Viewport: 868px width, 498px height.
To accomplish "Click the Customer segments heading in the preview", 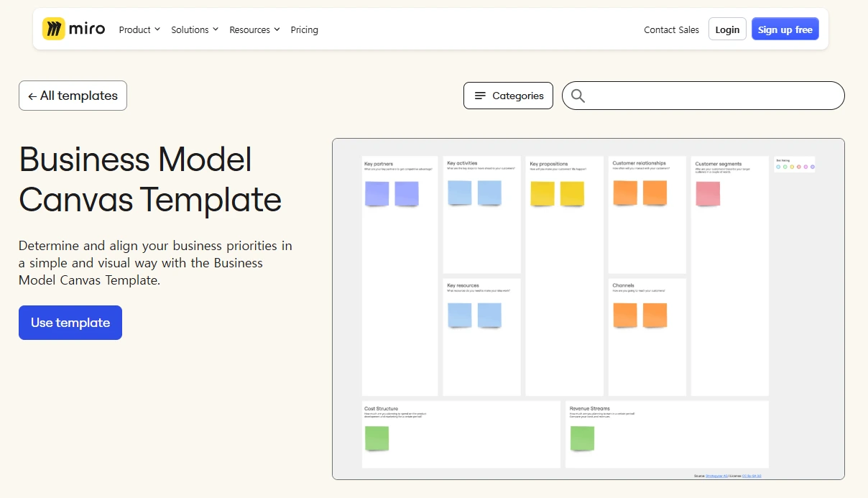I will pyautogui.click(x=719, y=164).
